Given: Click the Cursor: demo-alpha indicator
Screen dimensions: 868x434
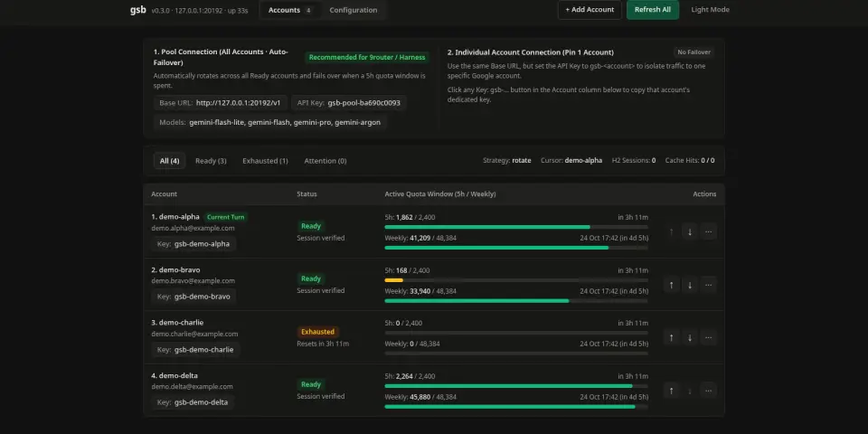Looking at the screenshot, I should (571, 161).
